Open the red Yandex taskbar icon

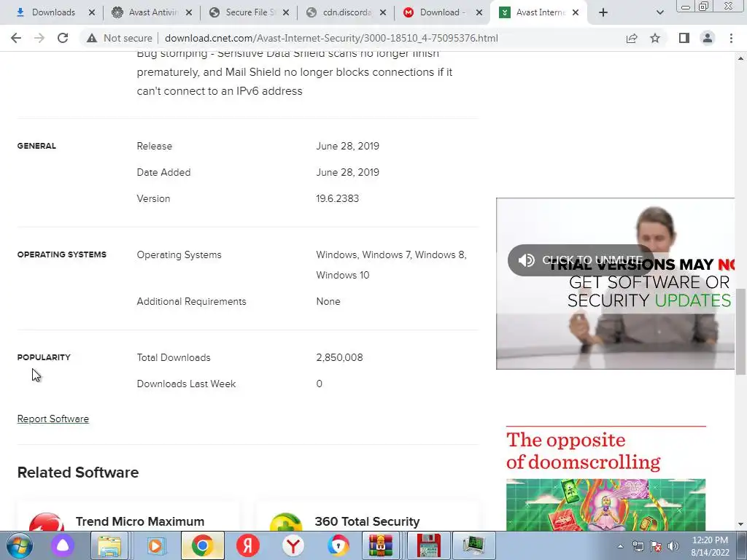tap(248, 545)
